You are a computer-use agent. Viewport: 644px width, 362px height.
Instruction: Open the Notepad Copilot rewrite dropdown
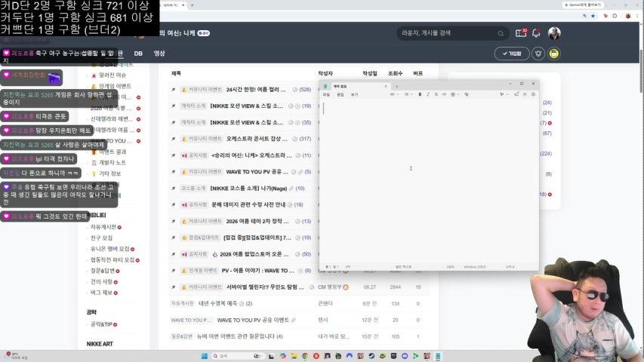click(x=504, y=94)
